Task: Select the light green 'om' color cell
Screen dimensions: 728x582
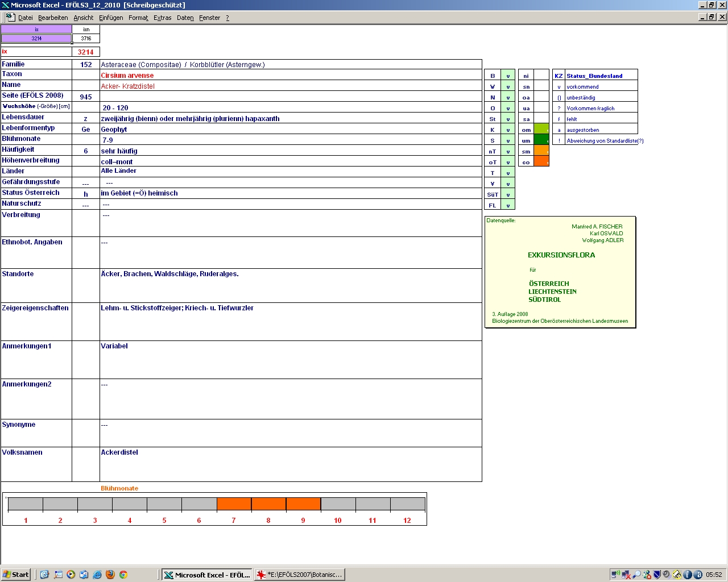Action: [541, 129]
